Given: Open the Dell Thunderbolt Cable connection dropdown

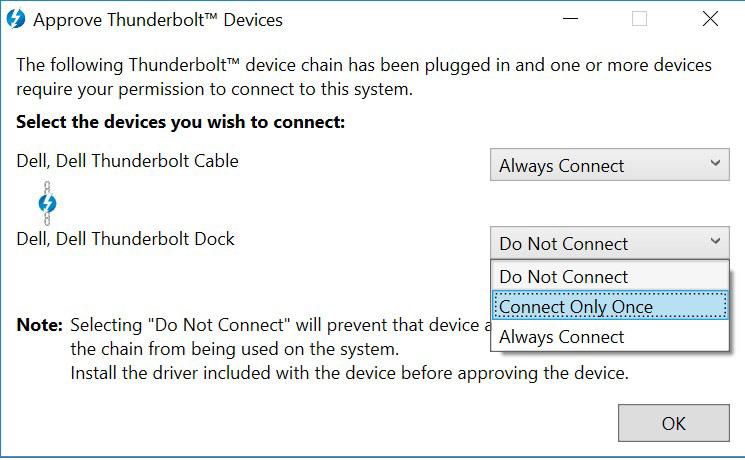Looking at the screenshot, I should click(610, 165).
